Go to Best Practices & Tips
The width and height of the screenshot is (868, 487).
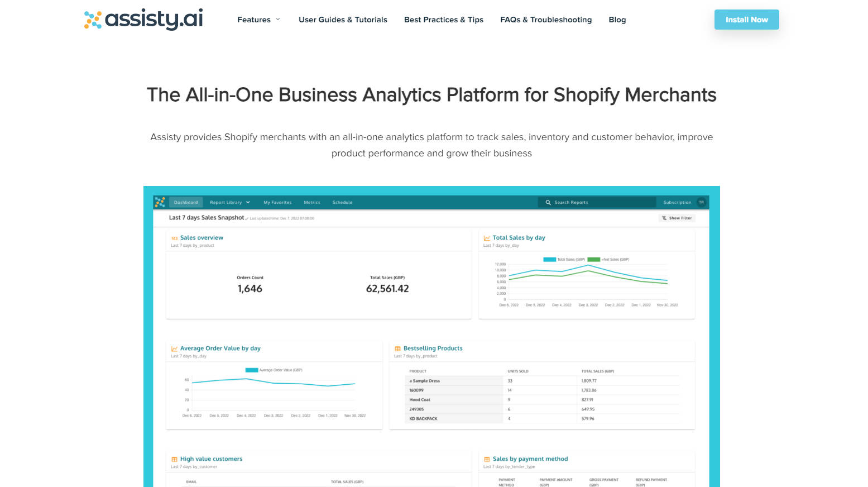tap(443, 20)
